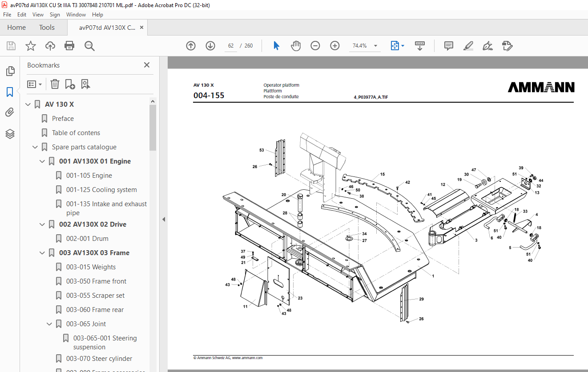Open the Layers panel icon
588x372 pixels.
tap(10, 134)
